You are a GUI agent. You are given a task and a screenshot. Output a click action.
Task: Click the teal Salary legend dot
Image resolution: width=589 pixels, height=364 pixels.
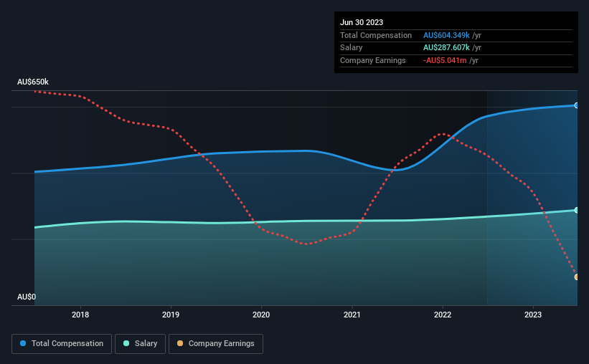click(126, 343)
